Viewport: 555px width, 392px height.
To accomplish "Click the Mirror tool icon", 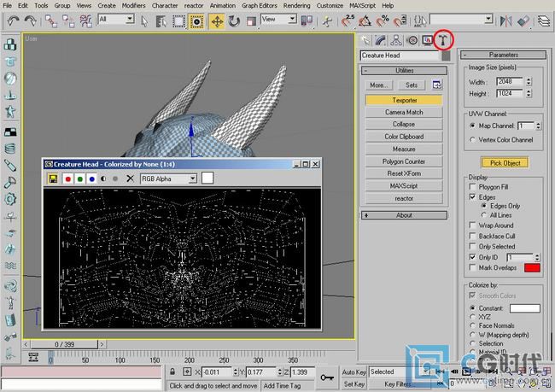I will click(505, 21).
